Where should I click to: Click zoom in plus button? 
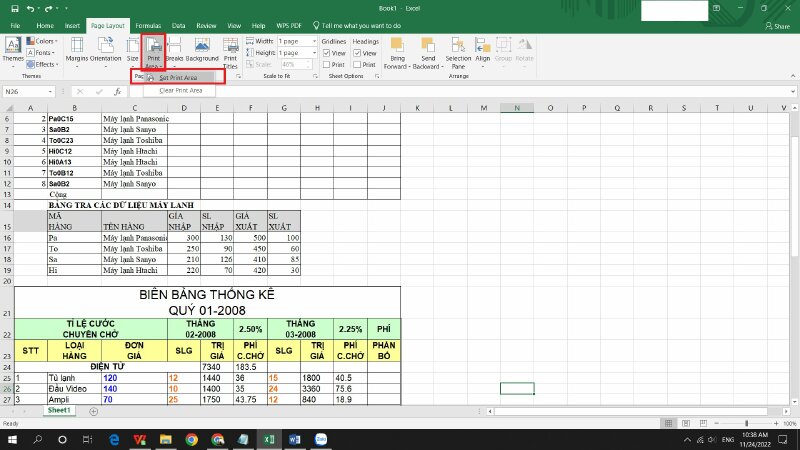point(777,423)
